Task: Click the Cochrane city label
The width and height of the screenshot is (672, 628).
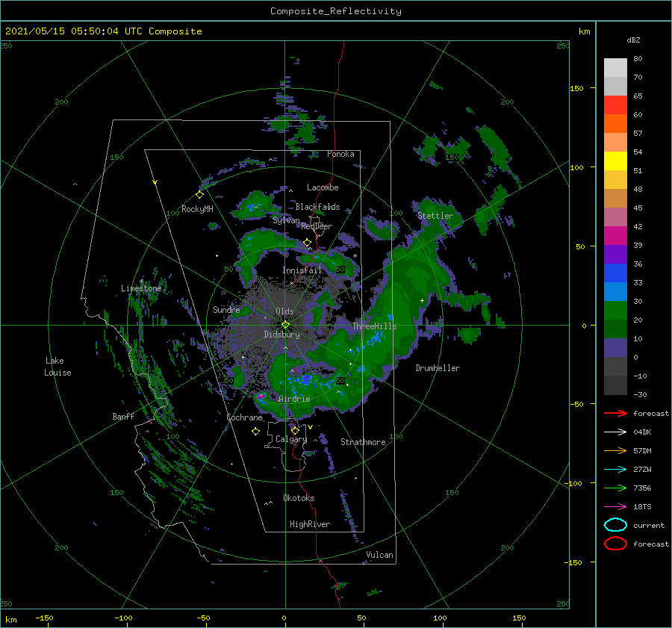Action: pos(244,417)
